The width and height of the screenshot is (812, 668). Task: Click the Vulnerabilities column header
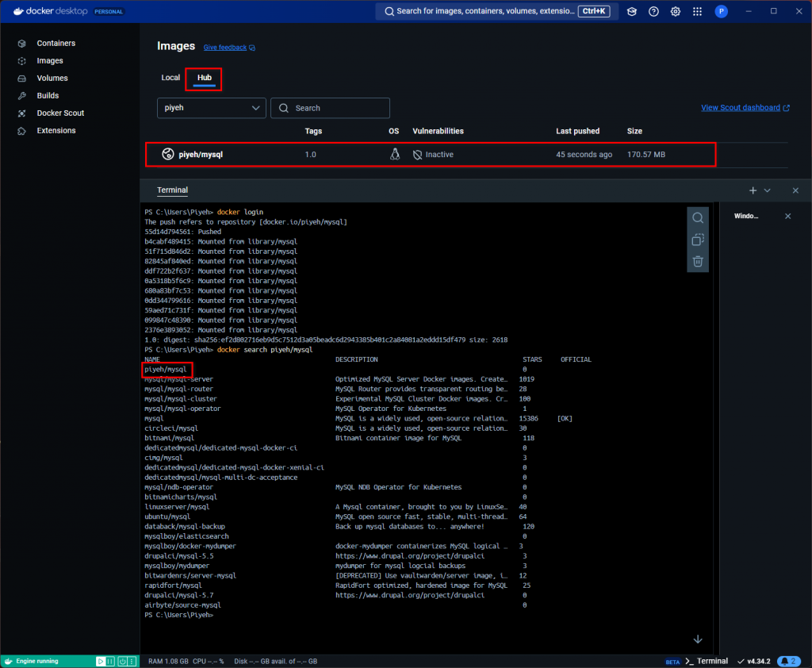point(438,131)
